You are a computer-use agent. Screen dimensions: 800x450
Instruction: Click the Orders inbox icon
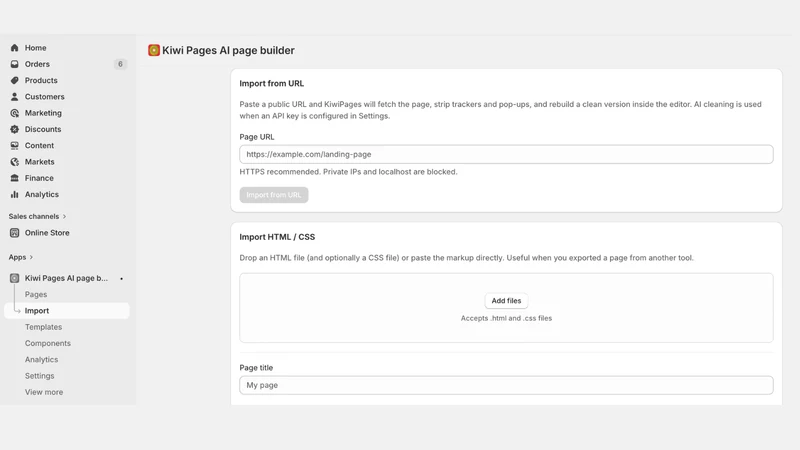click(x=14, y=64)
